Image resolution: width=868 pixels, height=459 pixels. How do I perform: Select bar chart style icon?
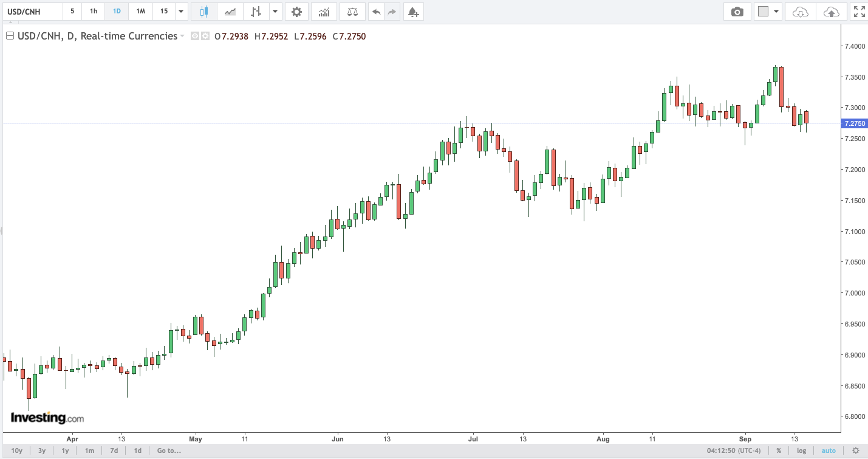click(256, 12)
